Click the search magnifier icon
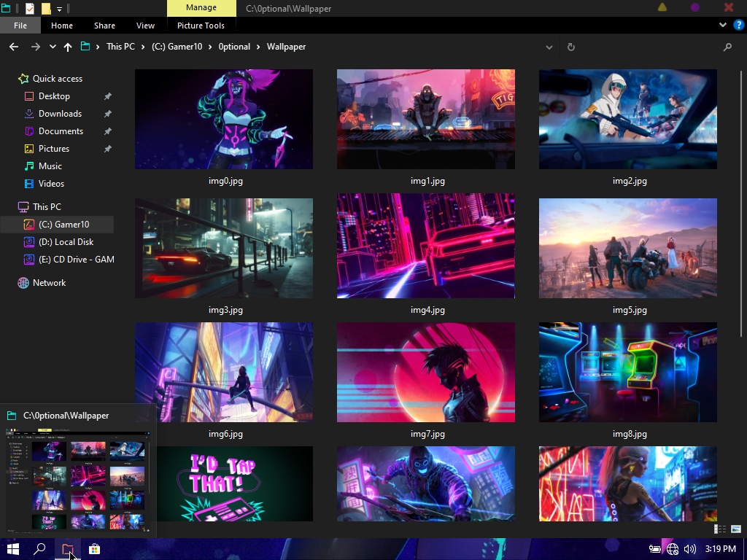The height and width of the screenshot is (560, 747). pyautogui.click(x=727, y=47)
